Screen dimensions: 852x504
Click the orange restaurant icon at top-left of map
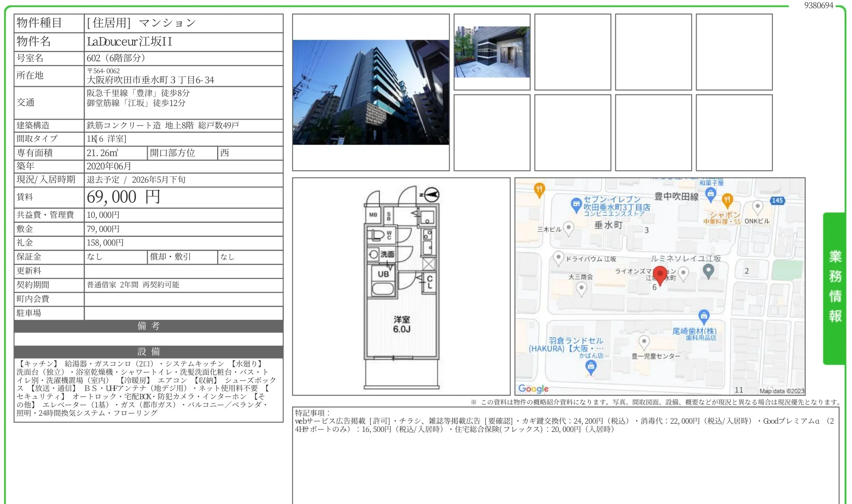[x=539, y=190]
